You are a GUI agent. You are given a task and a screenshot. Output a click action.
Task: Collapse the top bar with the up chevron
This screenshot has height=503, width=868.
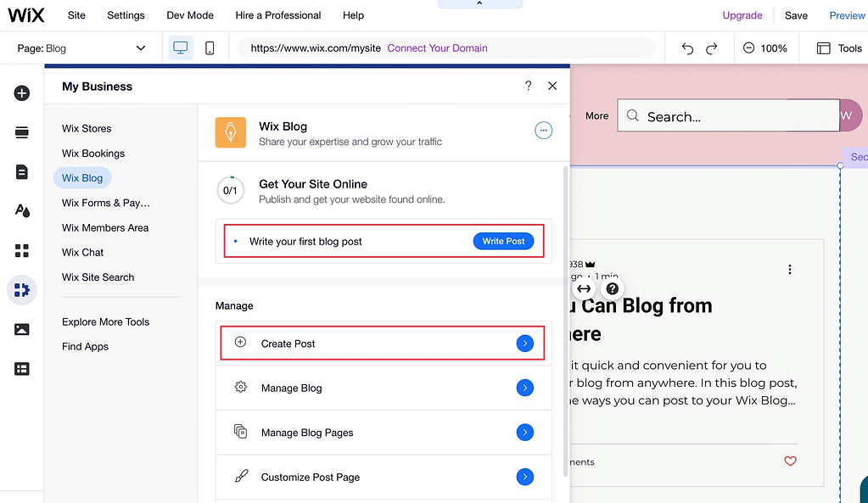pyautogui.click(x=479, y=3)
